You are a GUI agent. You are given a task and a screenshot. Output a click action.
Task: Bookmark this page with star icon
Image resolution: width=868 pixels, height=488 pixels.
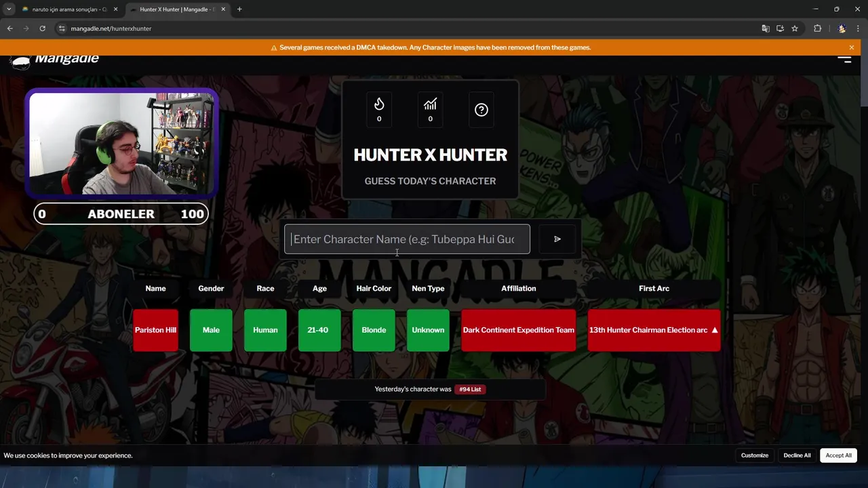coord(795,28)
